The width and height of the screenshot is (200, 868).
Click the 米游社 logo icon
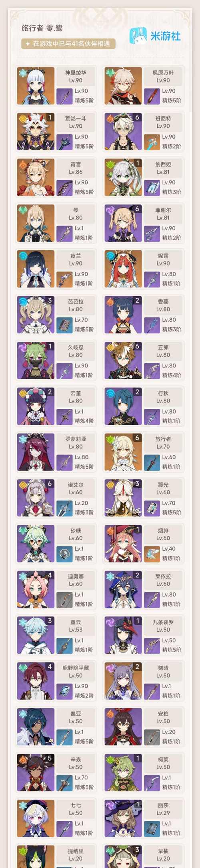point(138,36)
